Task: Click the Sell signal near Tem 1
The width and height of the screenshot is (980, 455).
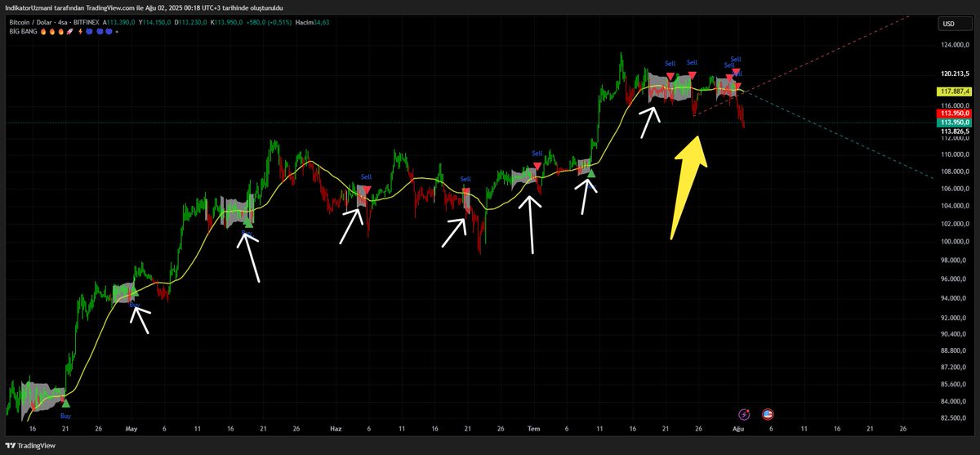Action: (537, 154)
